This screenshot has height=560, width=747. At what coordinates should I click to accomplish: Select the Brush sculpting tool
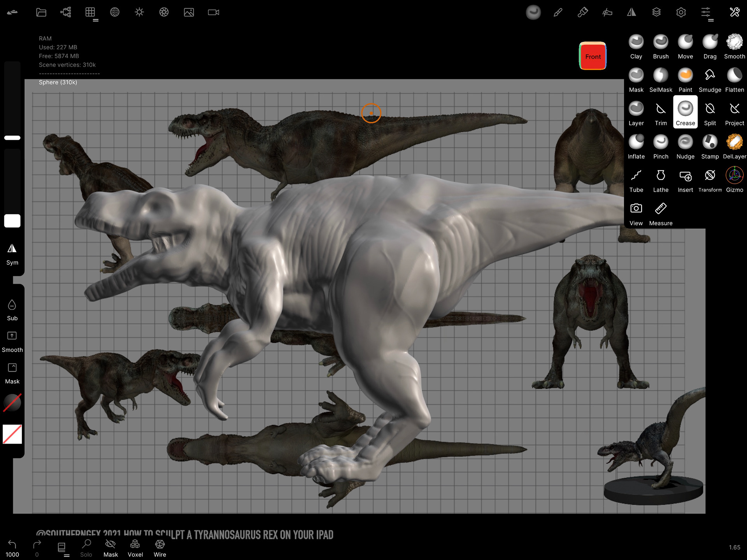click(661, 47)
